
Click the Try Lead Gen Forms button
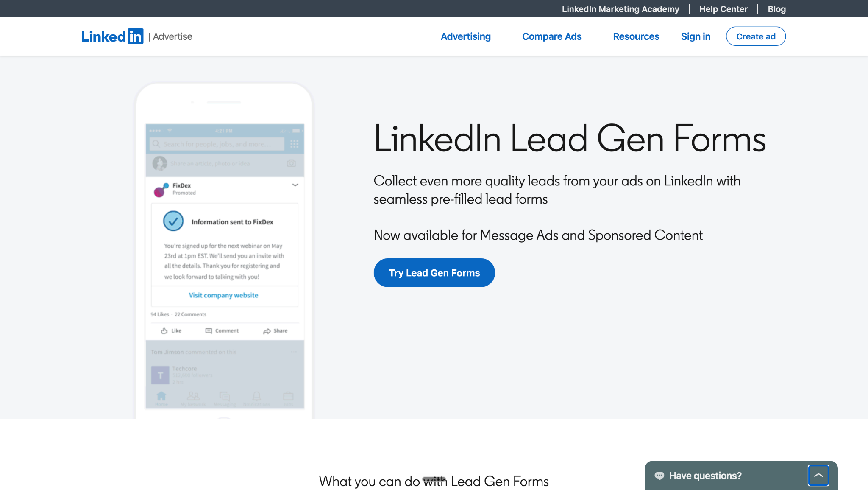pyautogui.click(x=434, y=273)
